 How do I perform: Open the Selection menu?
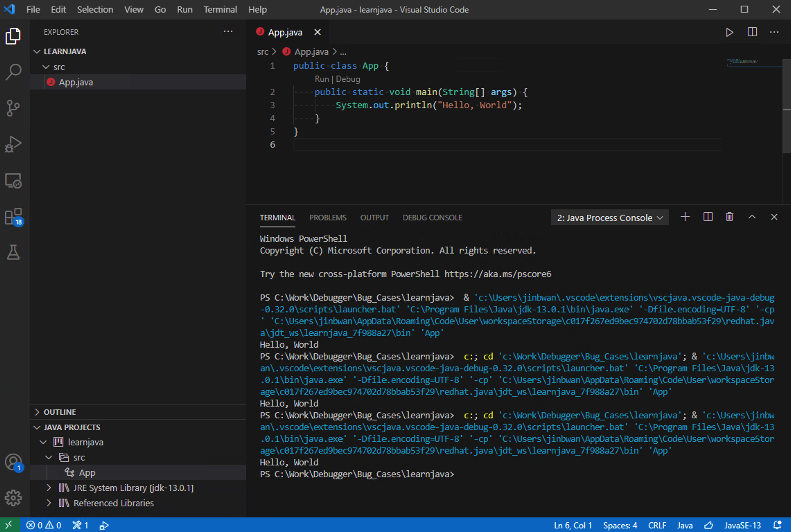[x=95, y=9]
